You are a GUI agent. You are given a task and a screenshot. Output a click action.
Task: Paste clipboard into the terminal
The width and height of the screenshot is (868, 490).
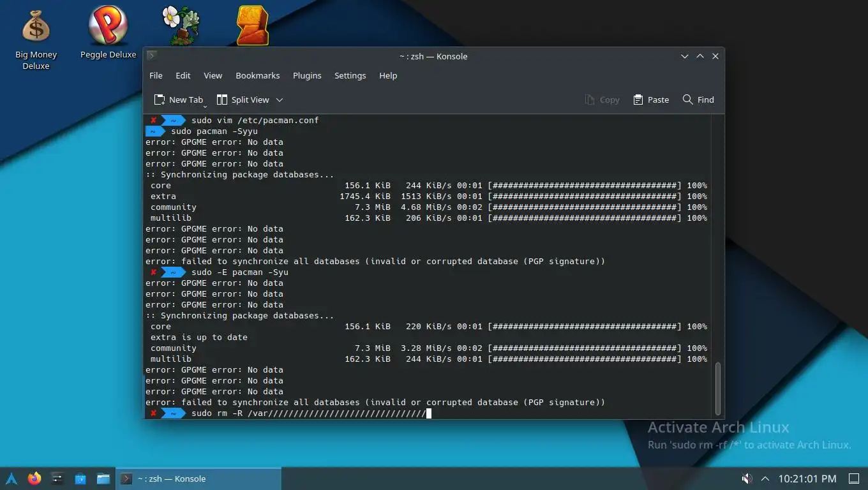click(651, 100)
